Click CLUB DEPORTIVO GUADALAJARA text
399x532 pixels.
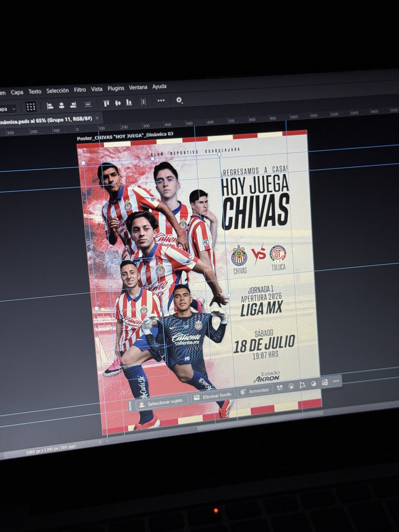pos(195,152)
